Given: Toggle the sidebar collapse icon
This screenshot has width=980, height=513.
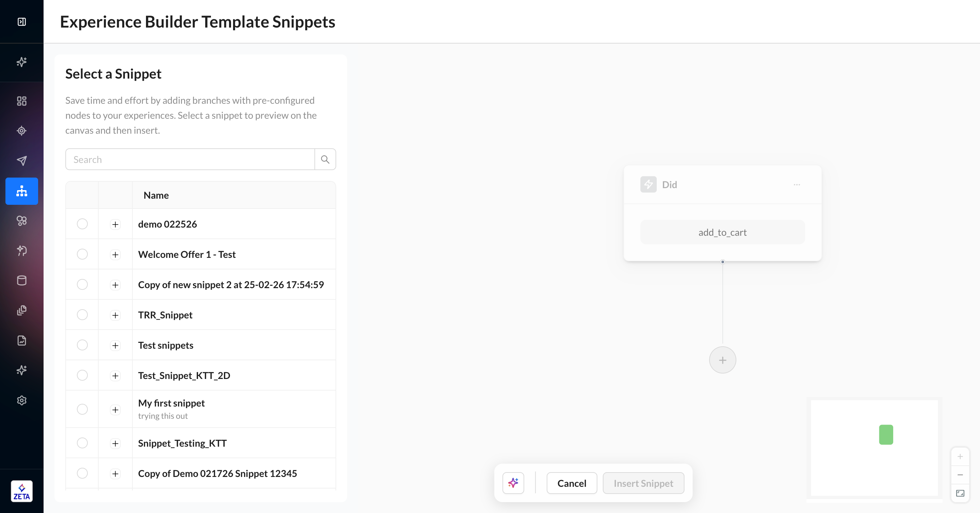Looking at the screenshot, I should tap(22, 22).
